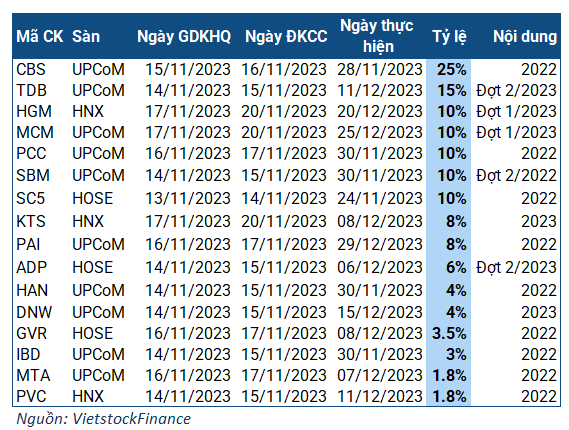569x430 pixels.
Task: Click KTS execution date 08/12/2023
Action: pyautogui.click(x=380, y=221)
